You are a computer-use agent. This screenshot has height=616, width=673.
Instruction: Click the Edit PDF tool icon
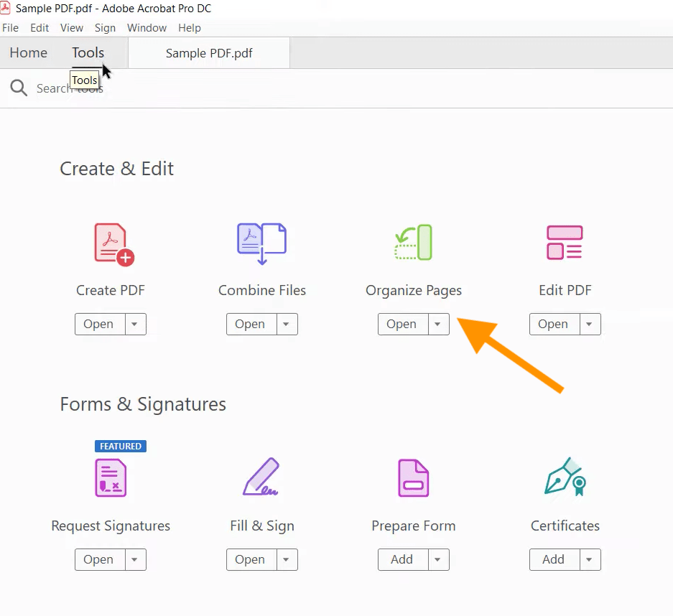click(x=565, y=243)
